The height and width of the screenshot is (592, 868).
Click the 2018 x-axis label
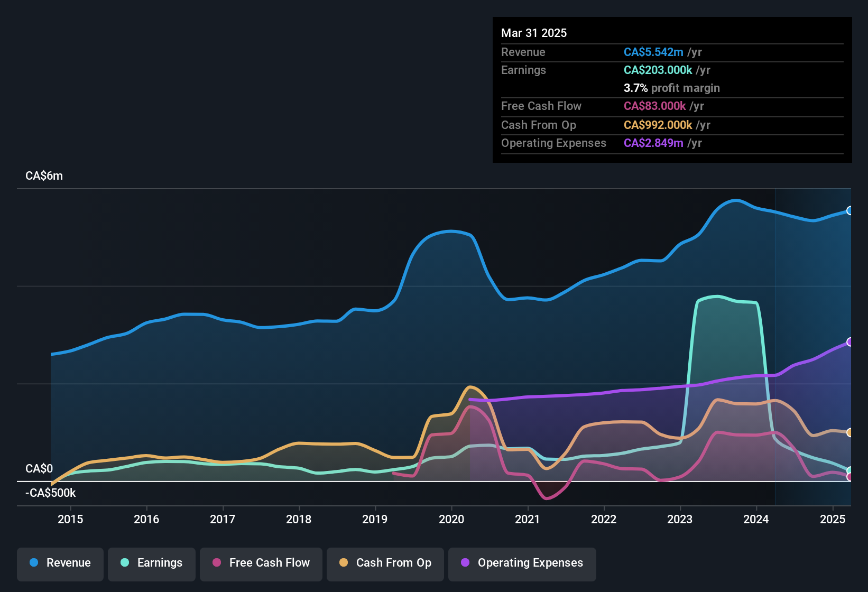[299, 520]
